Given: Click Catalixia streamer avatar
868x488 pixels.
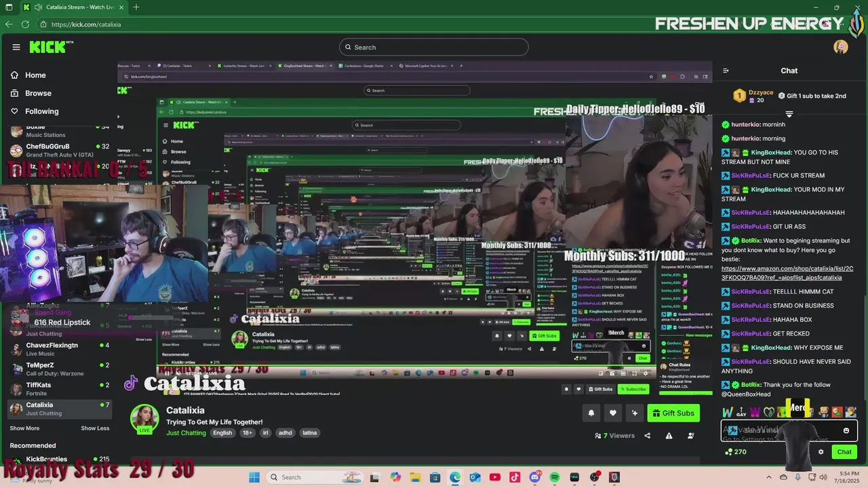Looking at the screenshot, I should 144,419.
